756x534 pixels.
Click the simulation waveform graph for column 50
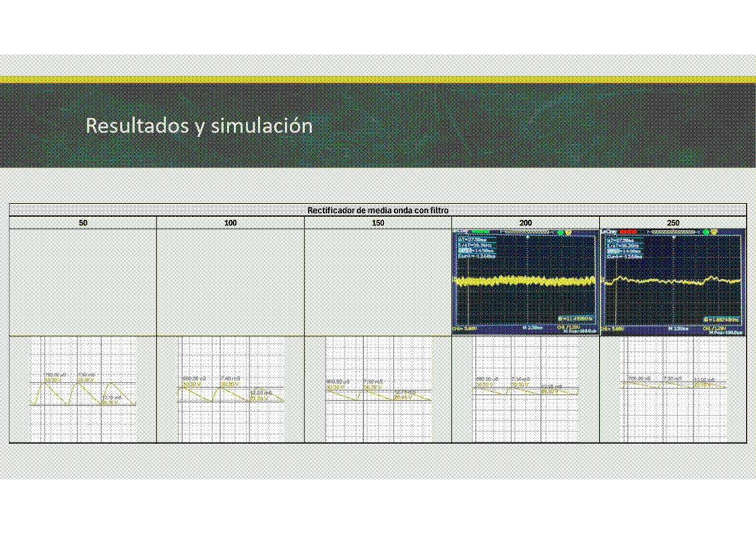tap(83, 390)
